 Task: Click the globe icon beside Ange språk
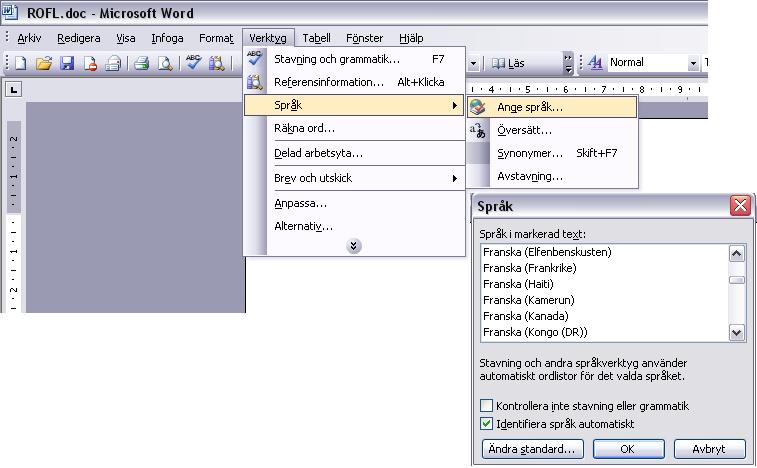coord(477,107)
